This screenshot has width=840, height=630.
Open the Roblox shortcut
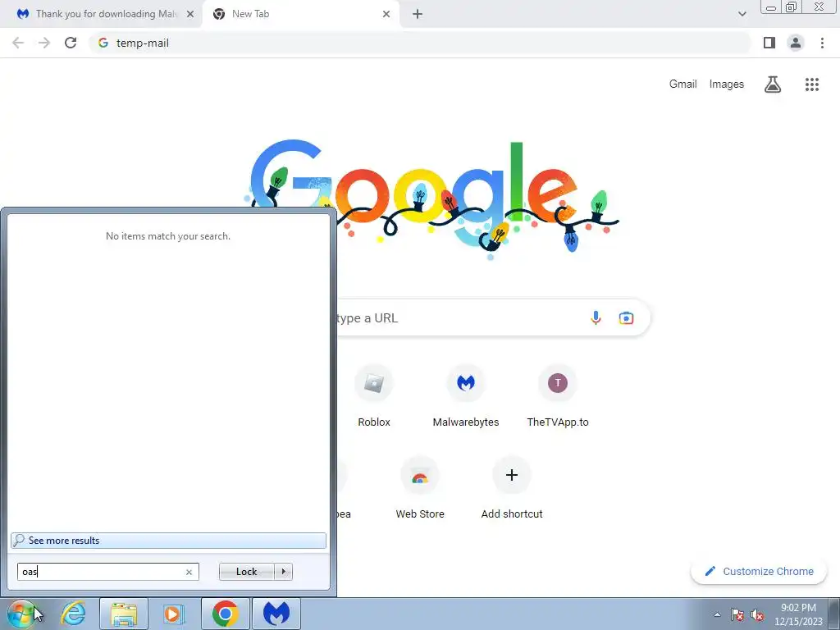pyautogui.click(x=374, y=396)
